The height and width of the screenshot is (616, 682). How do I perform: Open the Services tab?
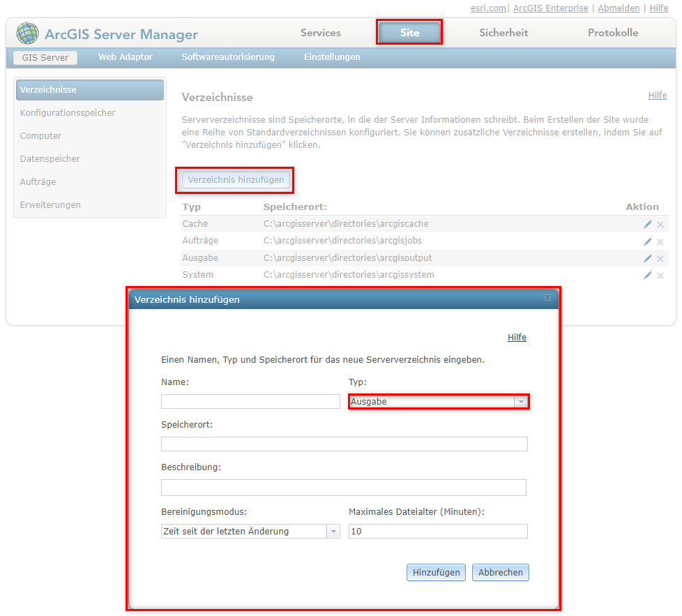coord(321,33)
